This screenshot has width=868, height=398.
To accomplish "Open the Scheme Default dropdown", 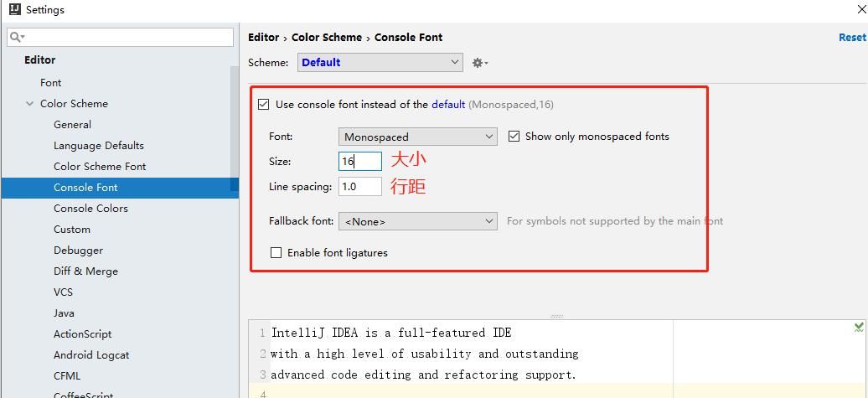I will click(380, 63).
